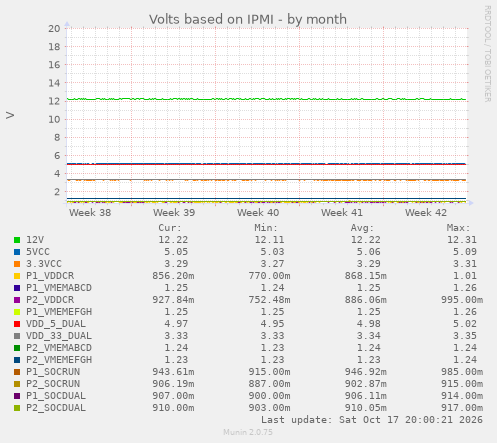Click the y-axis value 12
This screenshot has height=443, width=497.
point(54,101)
